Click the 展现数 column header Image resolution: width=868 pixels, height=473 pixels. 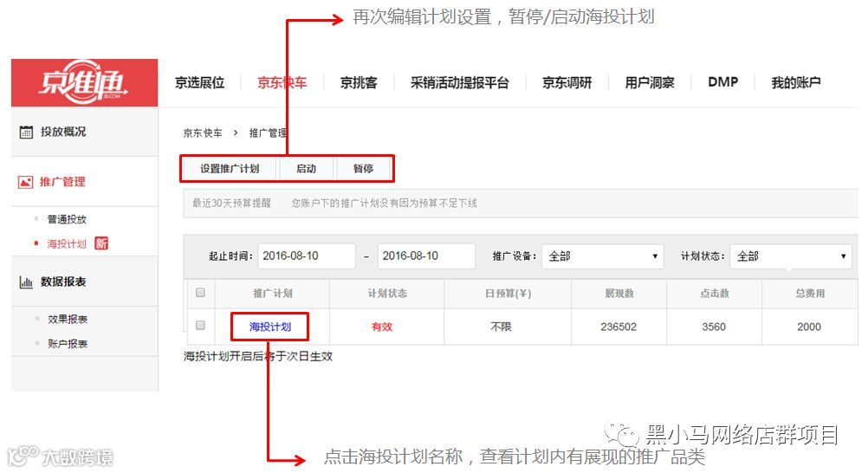(x=619, y=294)
